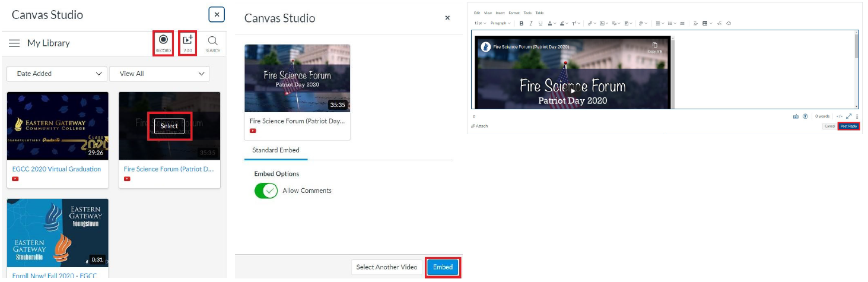Open the 12pt font size dropdown

point(480,23)
